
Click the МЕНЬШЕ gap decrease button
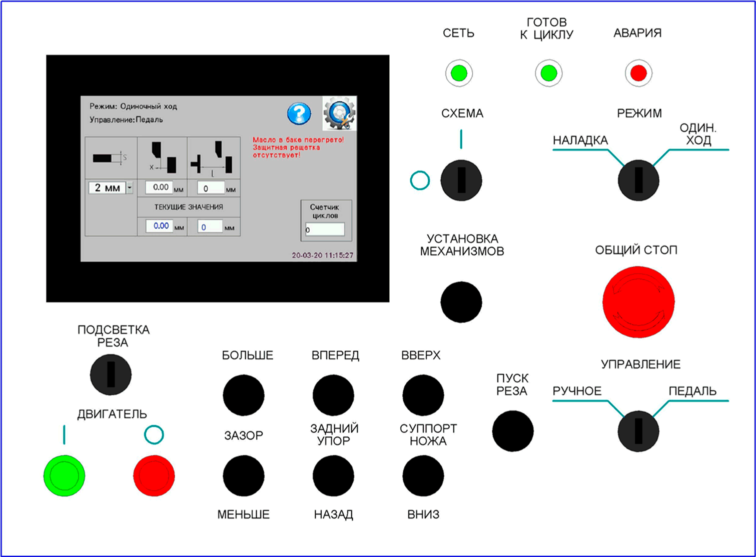pyautogui.click(x=244, y=475)
